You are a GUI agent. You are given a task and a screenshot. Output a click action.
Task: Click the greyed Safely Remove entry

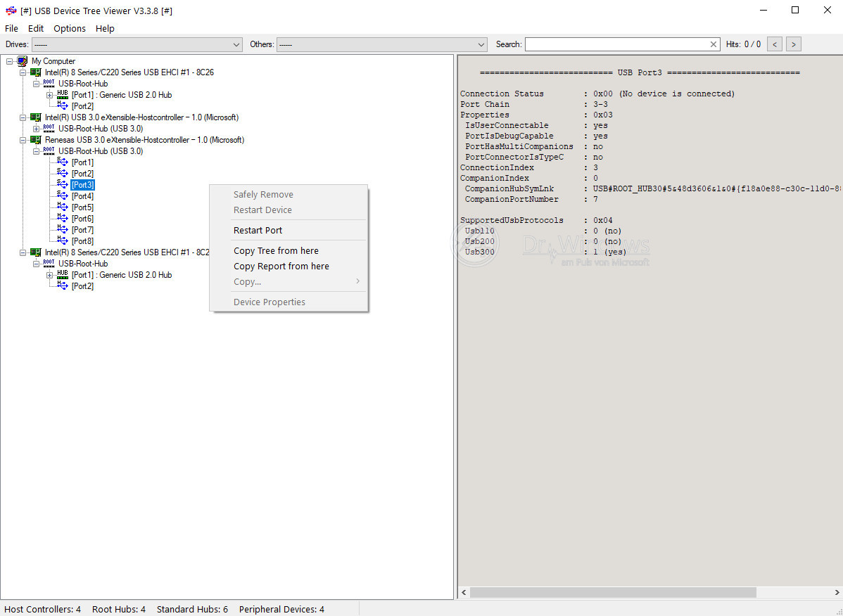(x=289, y=194)
